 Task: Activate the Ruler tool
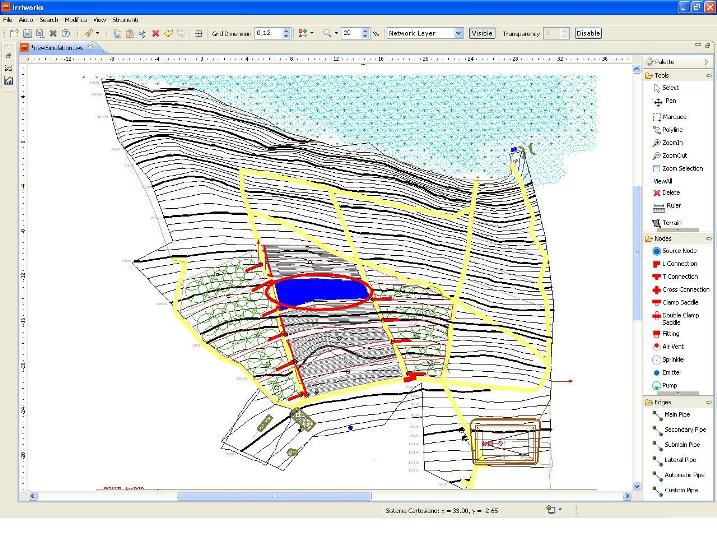671,205
